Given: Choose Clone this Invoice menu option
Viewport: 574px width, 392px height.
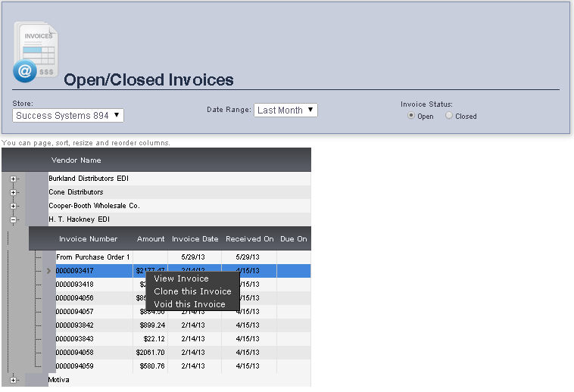Looking at the screenshot, I should [192, 291].
